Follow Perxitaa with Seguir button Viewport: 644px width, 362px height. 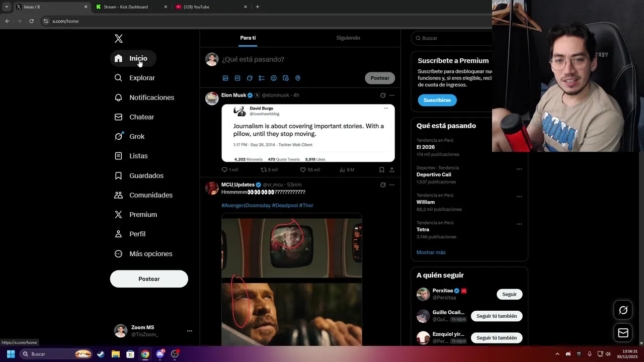[x=510, y=294]
